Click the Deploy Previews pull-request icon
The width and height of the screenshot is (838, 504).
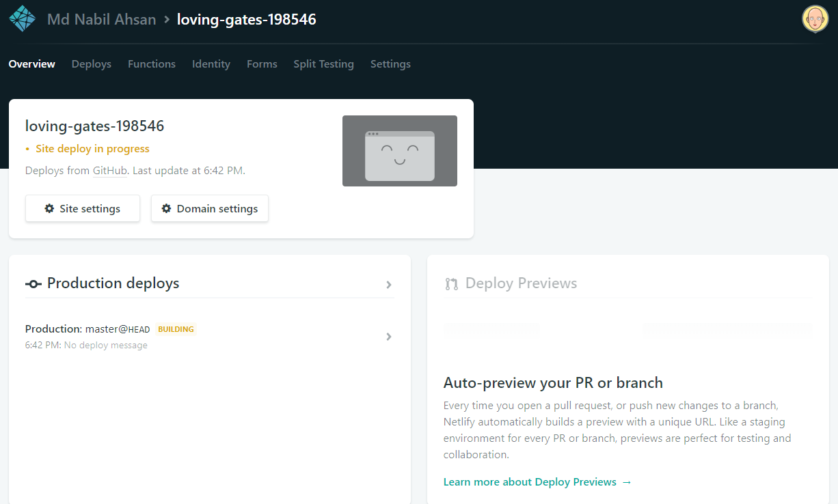click(451, 283)
